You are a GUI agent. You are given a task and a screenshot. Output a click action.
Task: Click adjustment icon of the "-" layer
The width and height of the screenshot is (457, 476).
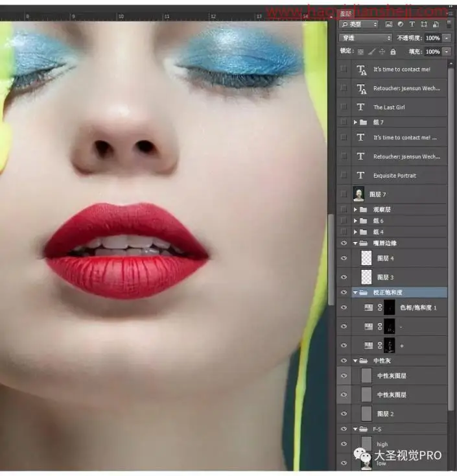[x=368, y=326]
